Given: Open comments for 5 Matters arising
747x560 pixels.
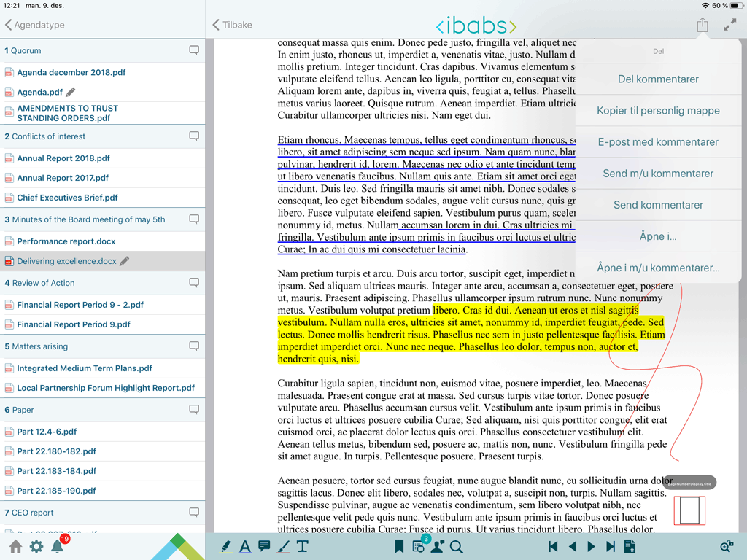Looking at the screenshot, I should pos(194,346).
